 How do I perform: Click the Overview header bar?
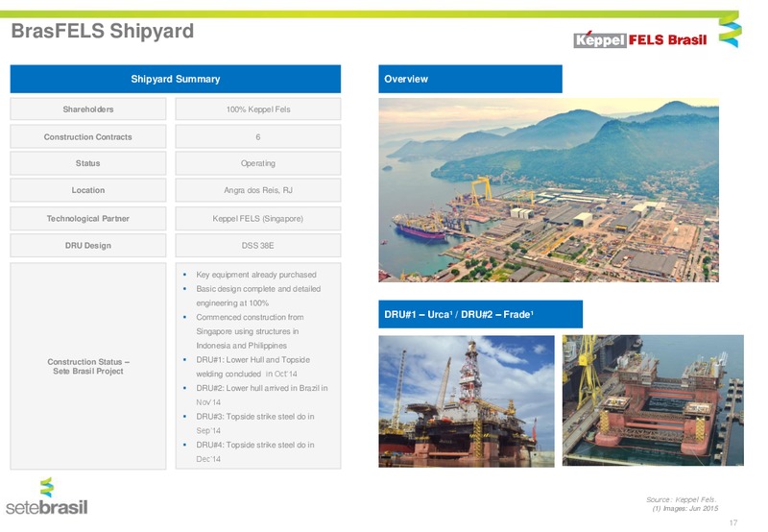(x=470, y=79)
